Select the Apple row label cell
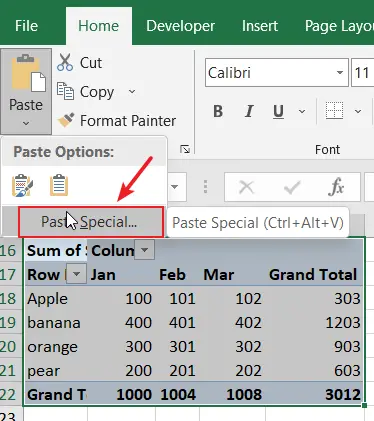Viewport: 374px width, 421px height. tap(56, 299)
